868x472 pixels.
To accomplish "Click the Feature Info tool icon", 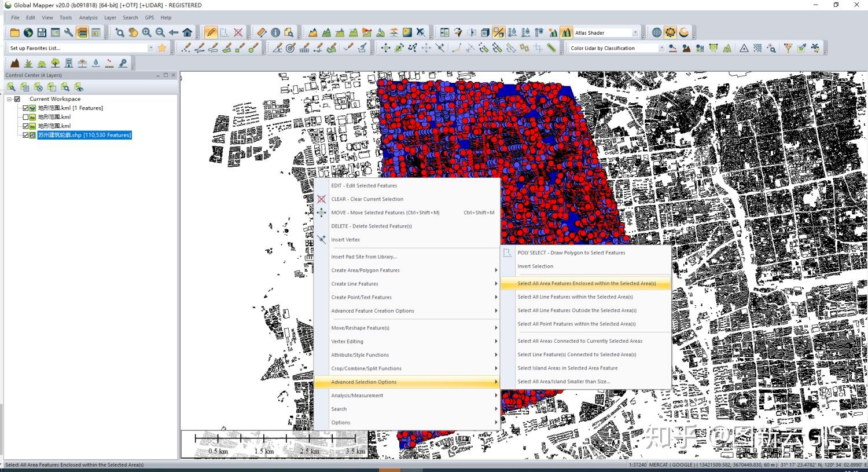I will point(275,33).
